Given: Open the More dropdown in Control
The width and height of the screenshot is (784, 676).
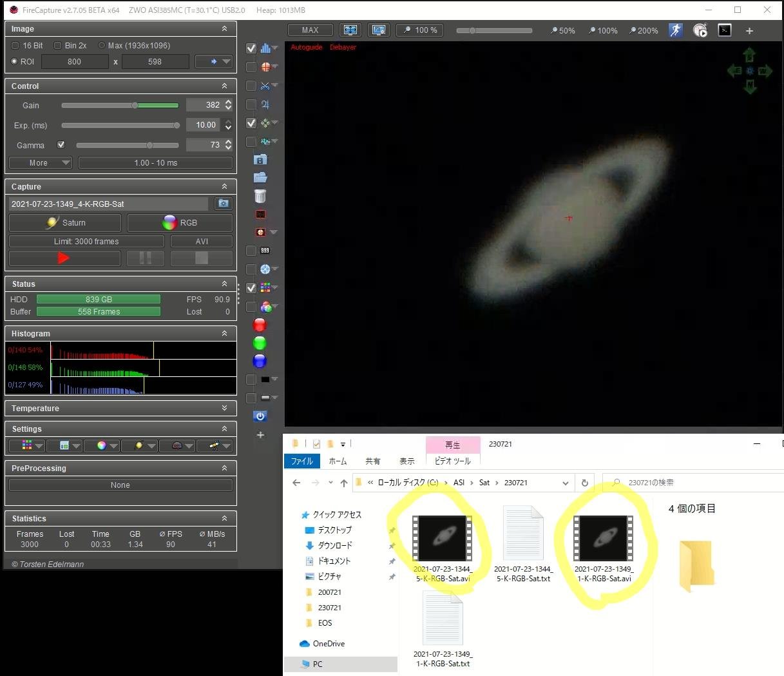Looking at the screenshot, I should click(40, 163).
